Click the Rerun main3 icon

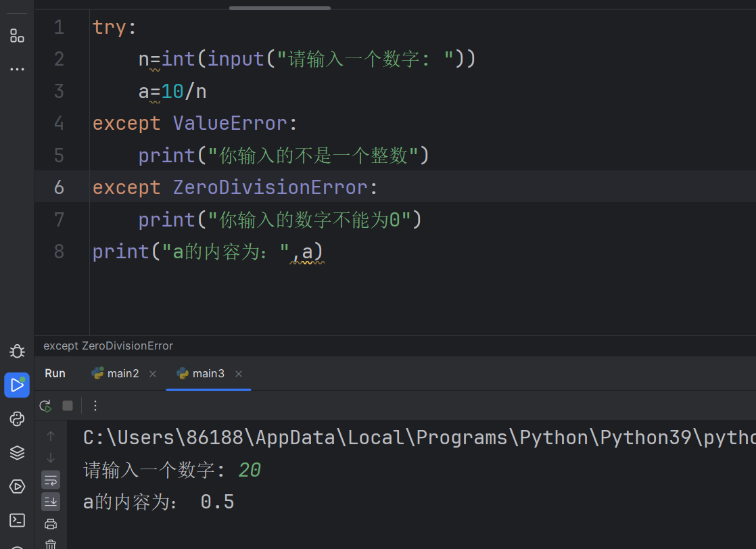tap(45, 406)
